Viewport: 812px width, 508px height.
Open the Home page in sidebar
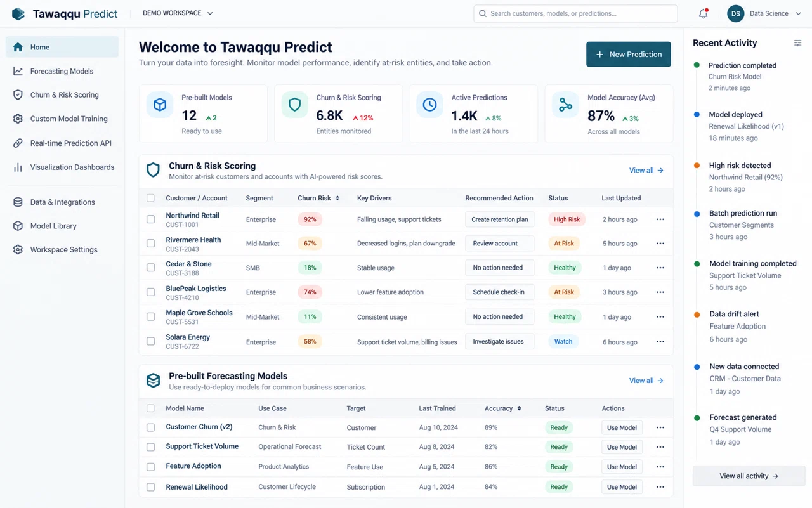(x=62, y=47)
